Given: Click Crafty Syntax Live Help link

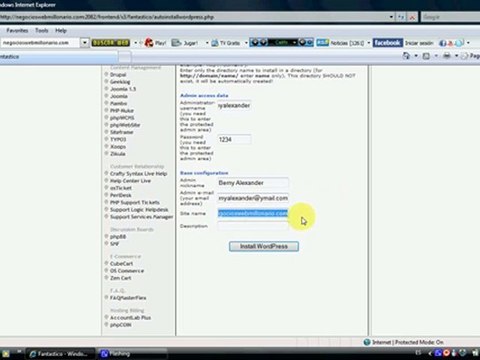Looking at the screenshot, I should pyautogui.click(x=138, y=174).
